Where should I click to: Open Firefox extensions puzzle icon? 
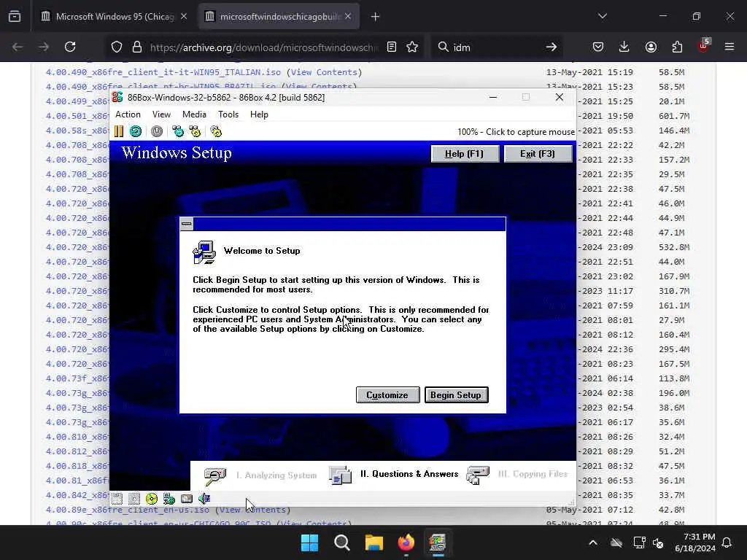coord(677,47)
